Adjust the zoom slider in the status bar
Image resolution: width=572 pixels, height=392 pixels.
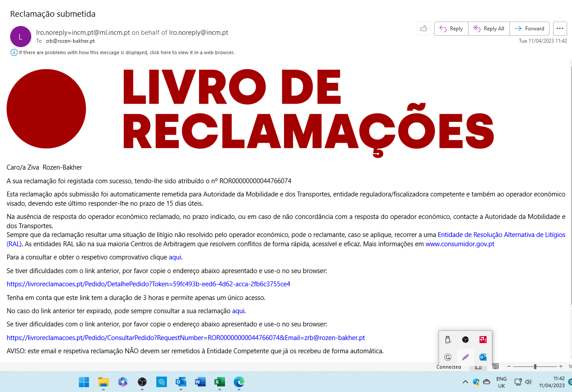(534, 366)
